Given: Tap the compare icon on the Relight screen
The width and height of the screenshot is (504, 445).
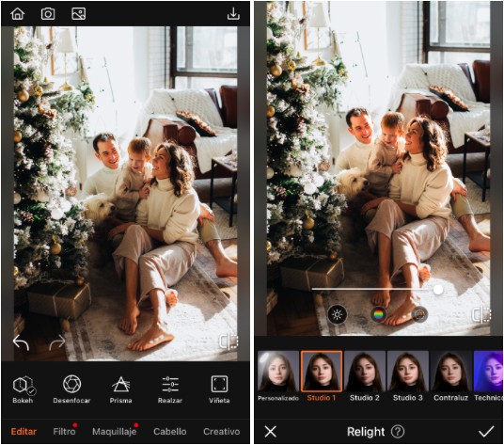Looking at the screenshot, I should coord(481,314).
